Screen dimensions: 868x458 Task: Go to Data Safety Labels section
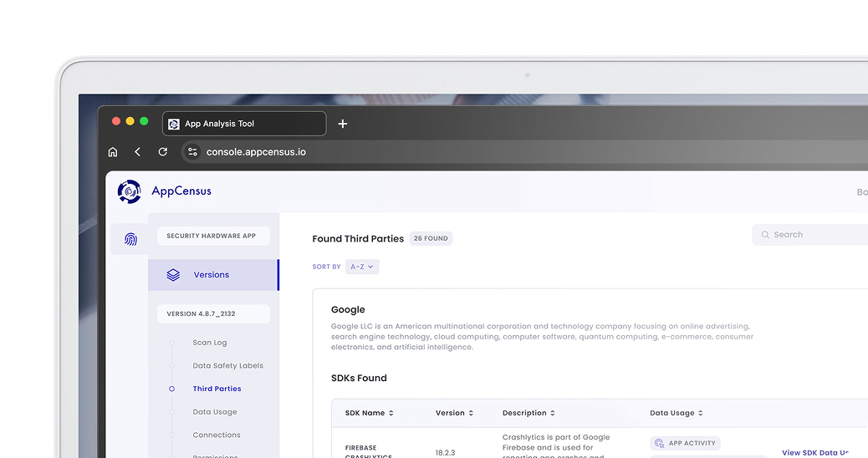[x=228, y=365]
